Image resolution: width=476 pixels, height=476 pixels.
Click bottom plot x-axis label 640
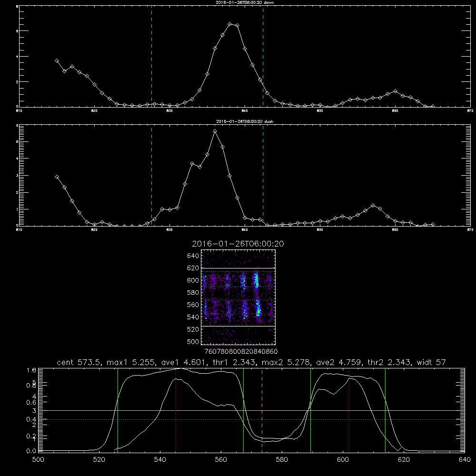click(x=465, y=460)
